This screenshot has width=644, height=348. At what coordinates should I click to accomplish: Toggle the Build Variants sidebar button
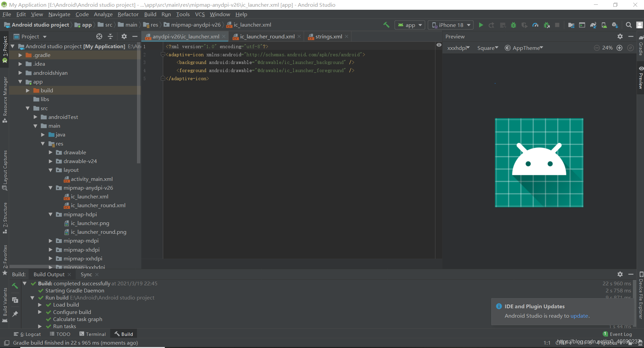click(x=5, y=305)
